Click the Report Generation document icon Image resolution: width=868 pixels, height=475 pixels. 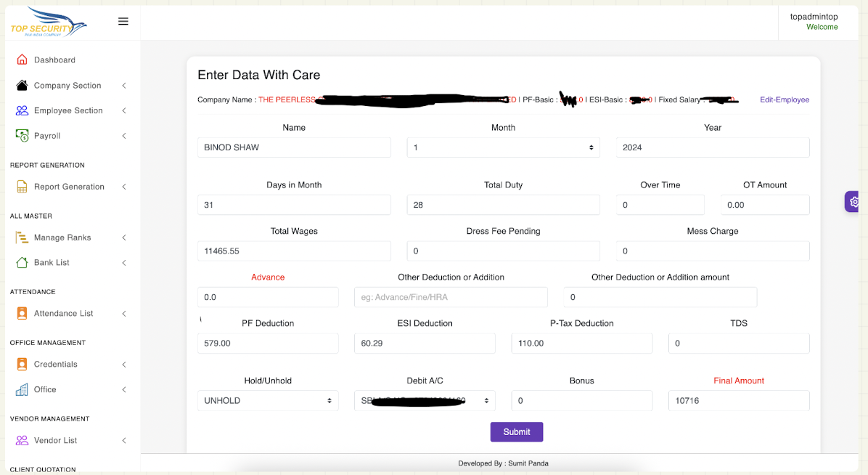pos(22,187)
